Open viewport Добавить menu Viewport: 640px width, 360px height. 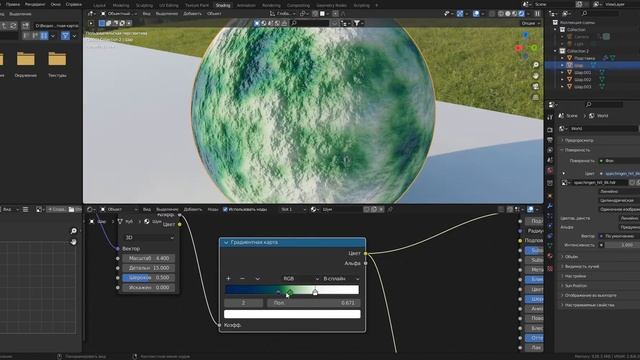click(193, 13)
